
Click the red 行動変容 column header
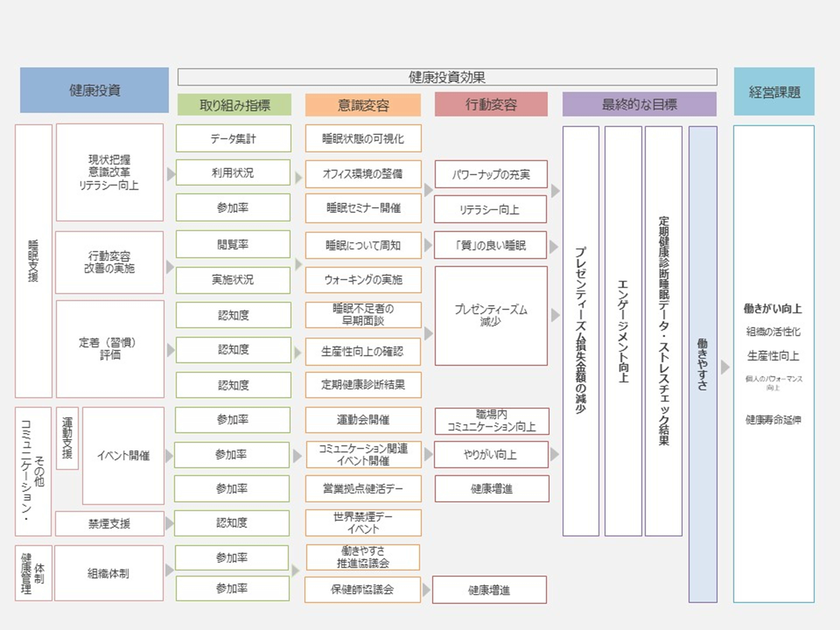[x=491, y=104]
